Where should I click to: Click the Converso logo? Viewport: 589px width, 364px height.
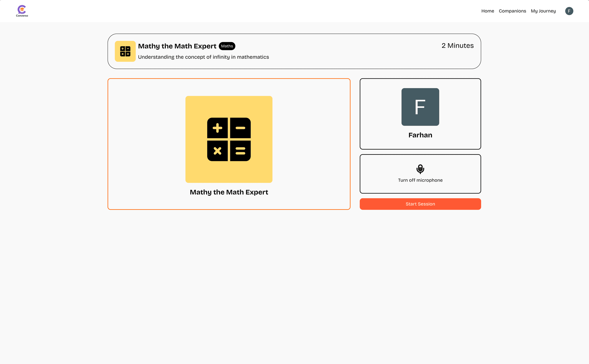coord(22,11)
